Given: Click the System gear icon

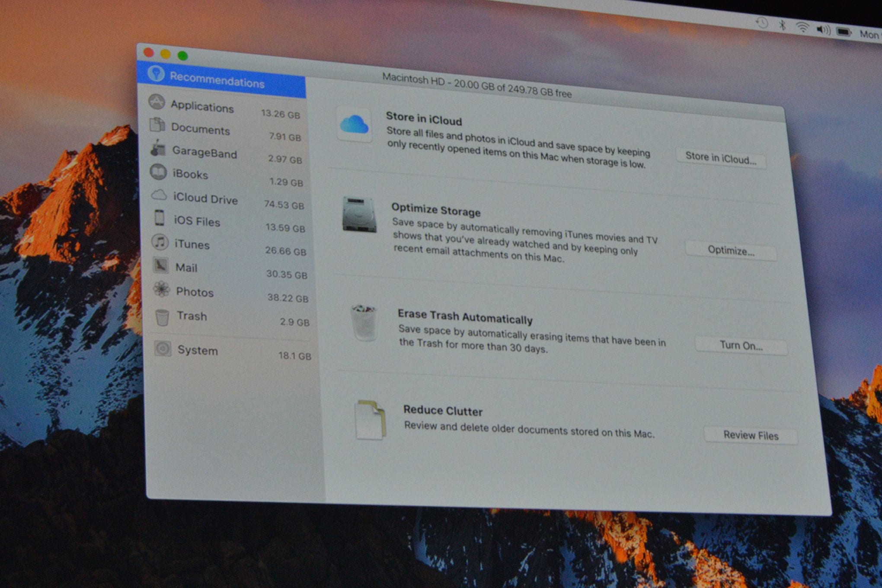Looking at the screenshot, I should tap(163, 348).
